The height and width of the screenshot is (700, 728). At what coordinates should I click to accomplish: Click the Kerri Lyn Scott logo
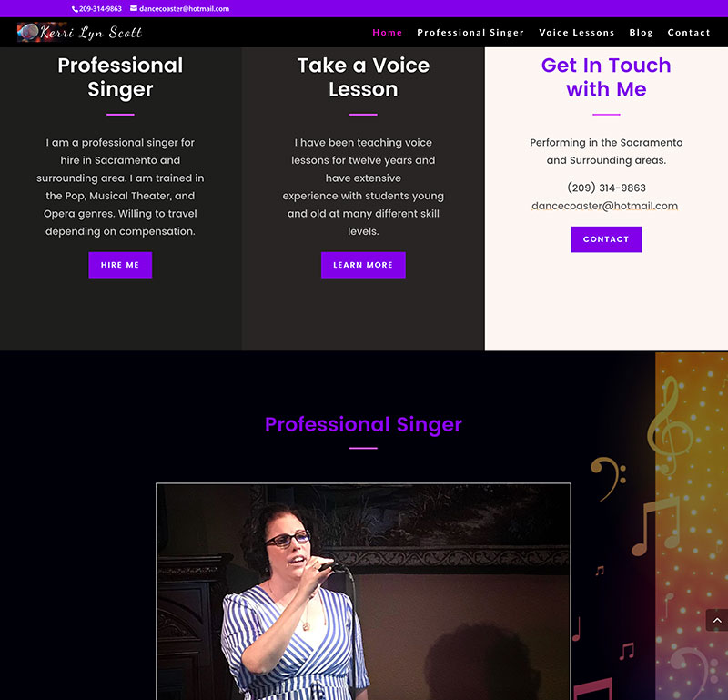79,33
